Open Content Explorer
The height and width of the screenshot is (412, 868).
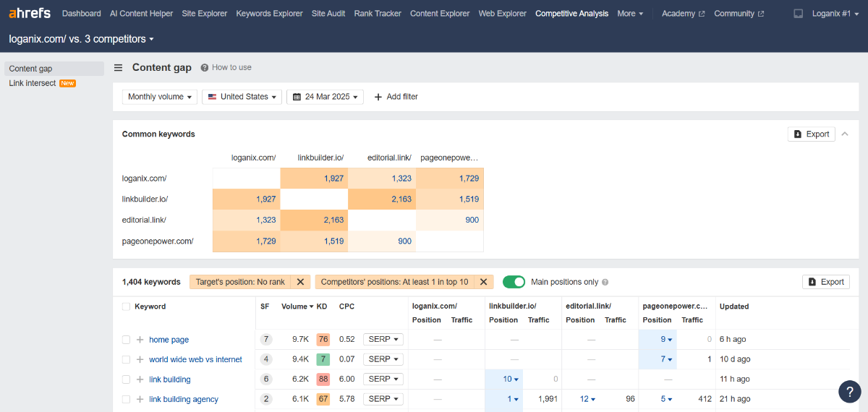pos(440,14)
